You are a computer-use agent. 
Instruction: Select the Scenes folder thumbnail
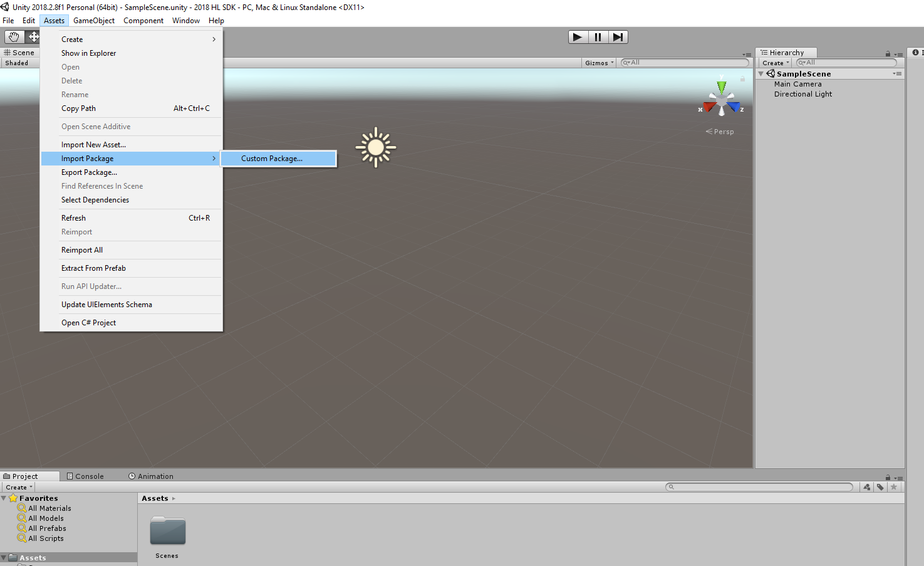click(167, 532)
